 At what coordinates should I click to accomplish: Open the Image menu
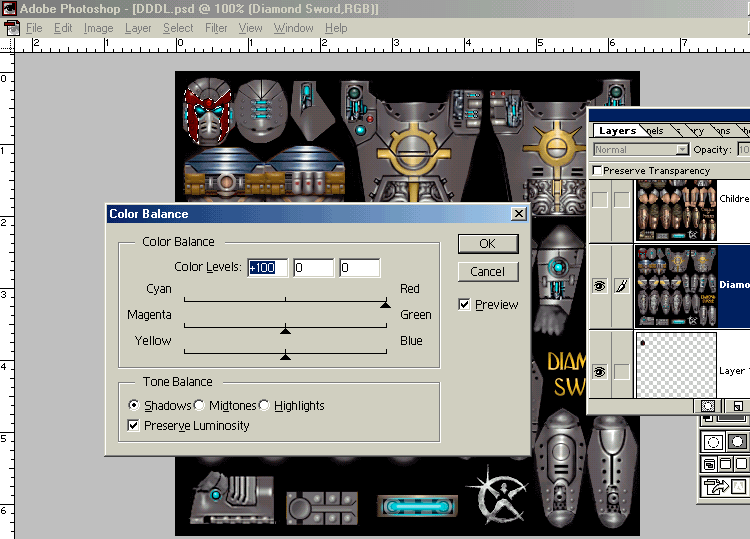[x=98, y=28]
